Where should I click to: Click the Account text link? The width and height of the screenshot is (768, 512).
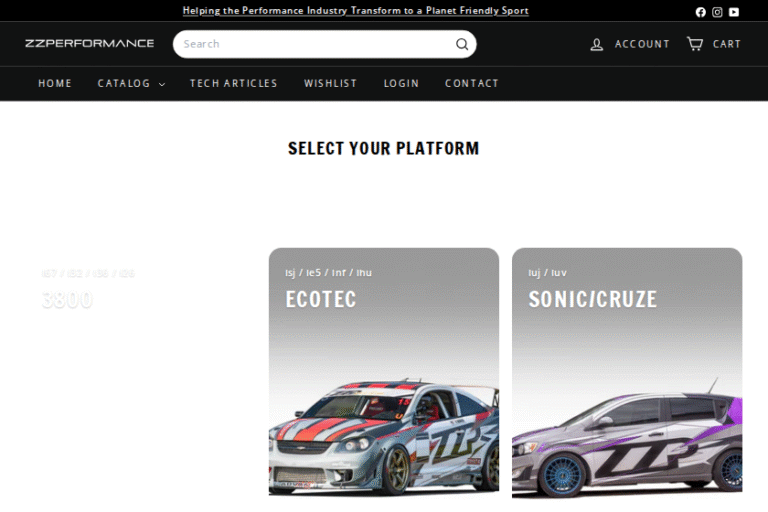642,44
